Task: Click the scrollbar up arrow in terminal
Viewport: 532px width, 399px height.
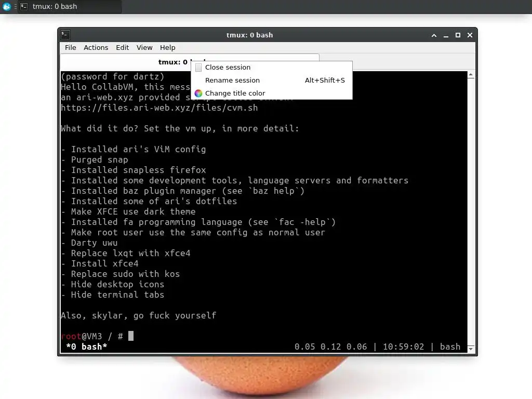Action: pyautogui.click(x=471, y=75)
